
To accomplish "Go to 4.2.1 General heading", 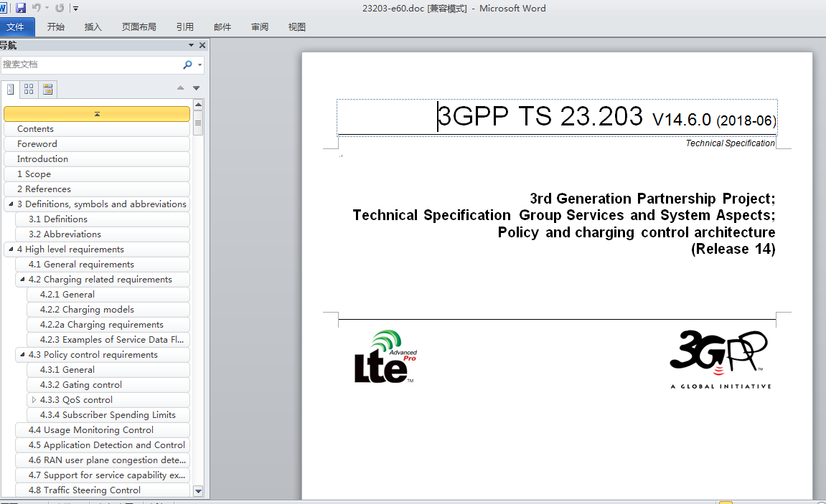I will coord(108,295).
